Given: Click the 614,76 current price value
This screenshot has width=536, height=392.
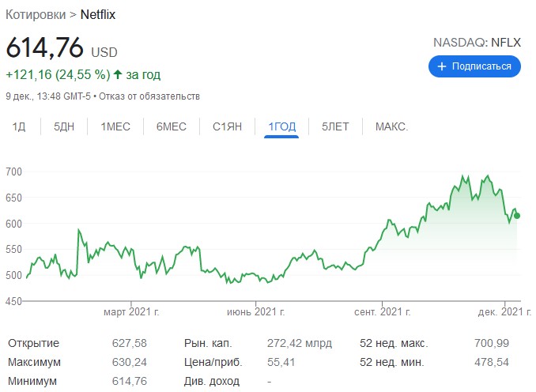Looking at the screenshot, I should pos(45,47).
